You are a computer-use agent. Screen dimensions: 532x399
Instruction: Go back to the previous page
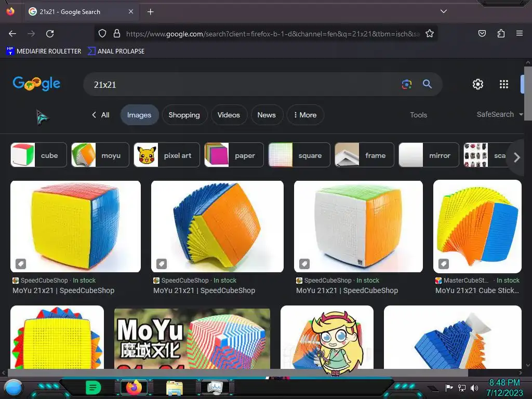[12, 34]
